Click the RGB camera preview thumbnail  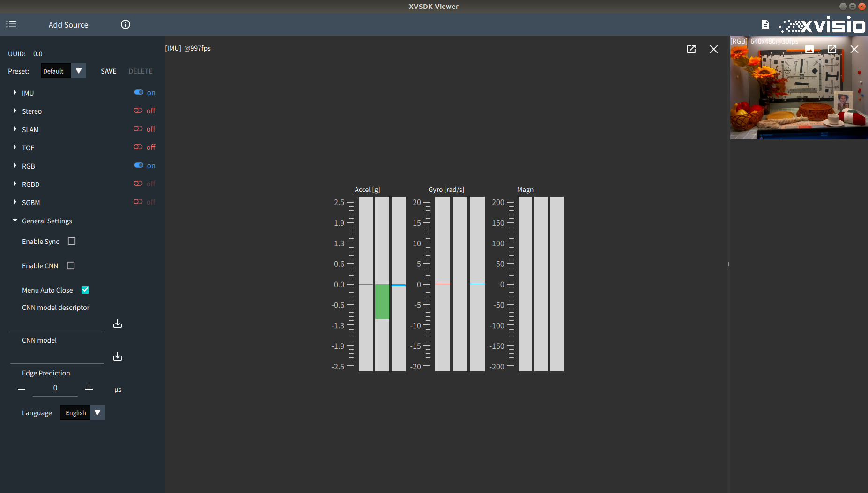tap(799, 88)
